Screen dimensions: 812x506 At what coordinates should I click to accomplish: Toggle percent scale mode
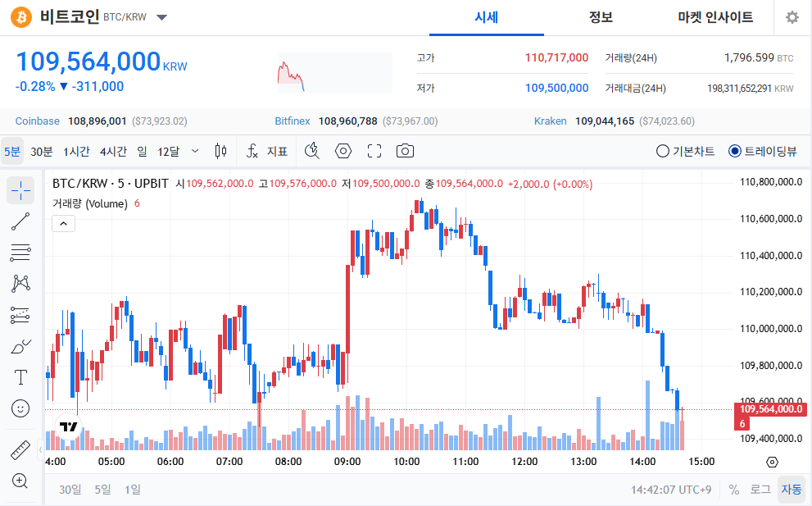point(734,490)
